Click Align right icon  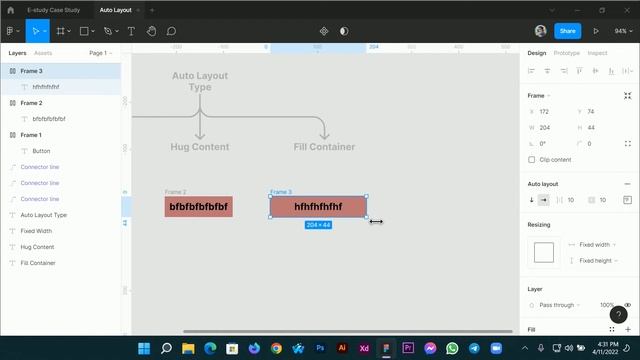pyautogui.click(x=564, y=71)
